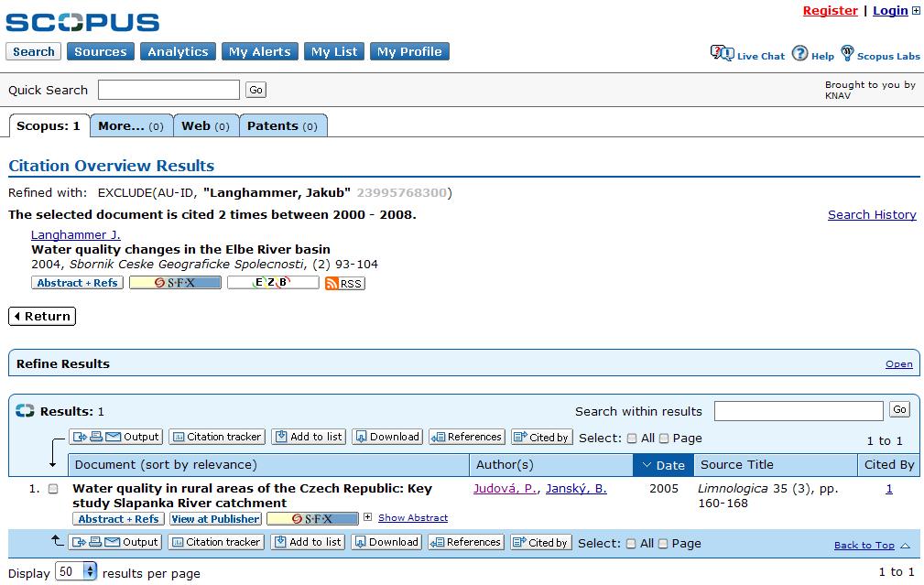
Task: Click the refresh icon beside Results
Action: [25, 411]
